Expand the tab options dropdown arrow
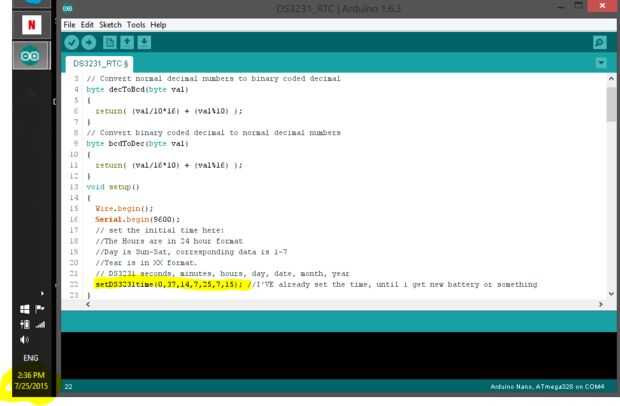Screen dimensions: 620x406 pyautogui.click(x=601, y=62)
